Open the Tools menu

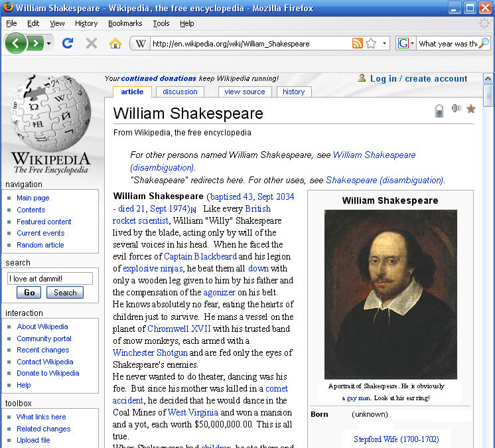click(x=161, y=23)
